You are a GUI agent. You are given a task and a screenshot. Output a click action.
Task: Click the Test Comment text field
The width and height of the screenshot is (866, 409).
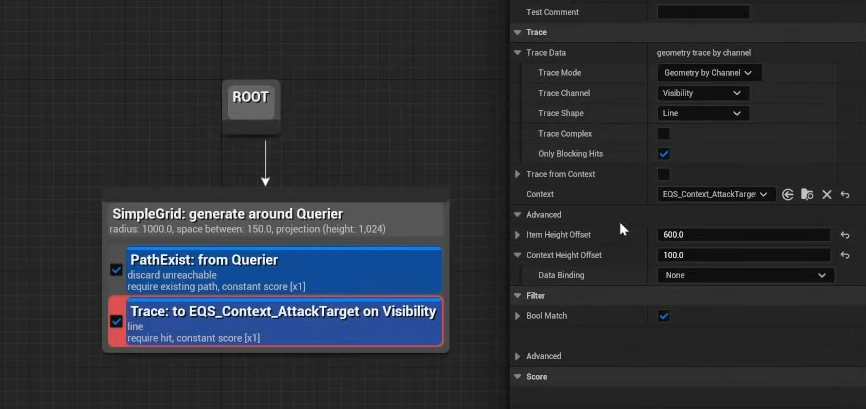pos(703,12)
